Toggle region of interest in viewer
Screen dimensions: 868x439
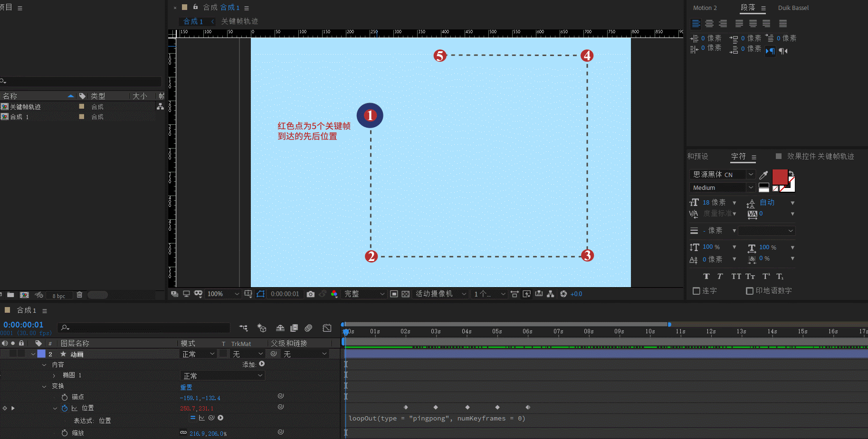(x=394, y=294)
